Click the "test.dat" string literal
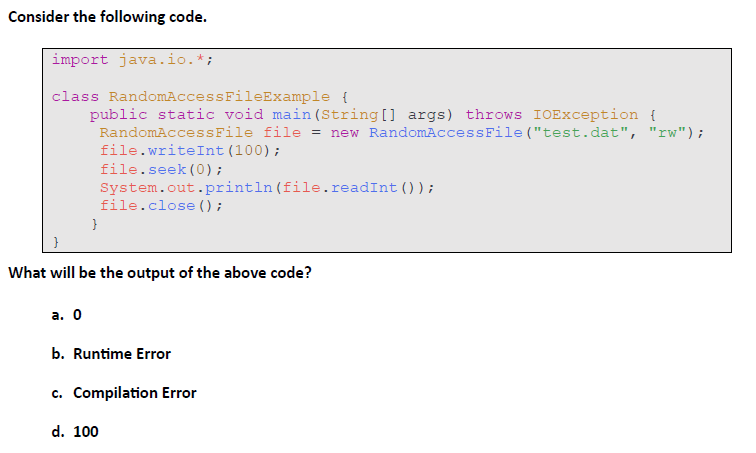756x453 pixels. coord(592,133)
